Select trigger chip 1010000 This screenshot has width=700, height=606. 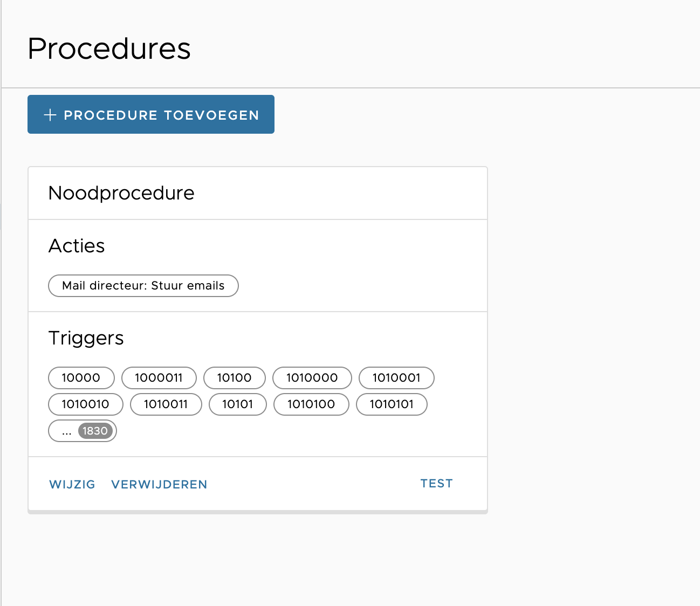312,378
